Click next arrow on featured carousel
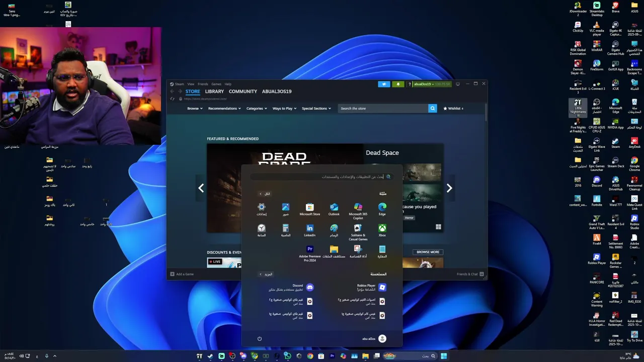The image size is (644, 362). 449,188
